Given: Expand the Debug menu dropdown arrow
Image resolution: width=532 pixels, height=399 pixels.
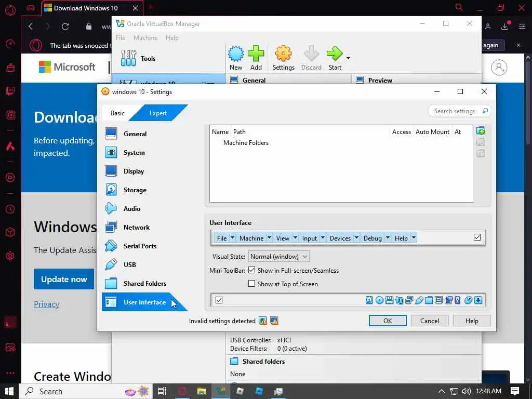Looking at the screenshot, I should (x=388, y=238).
